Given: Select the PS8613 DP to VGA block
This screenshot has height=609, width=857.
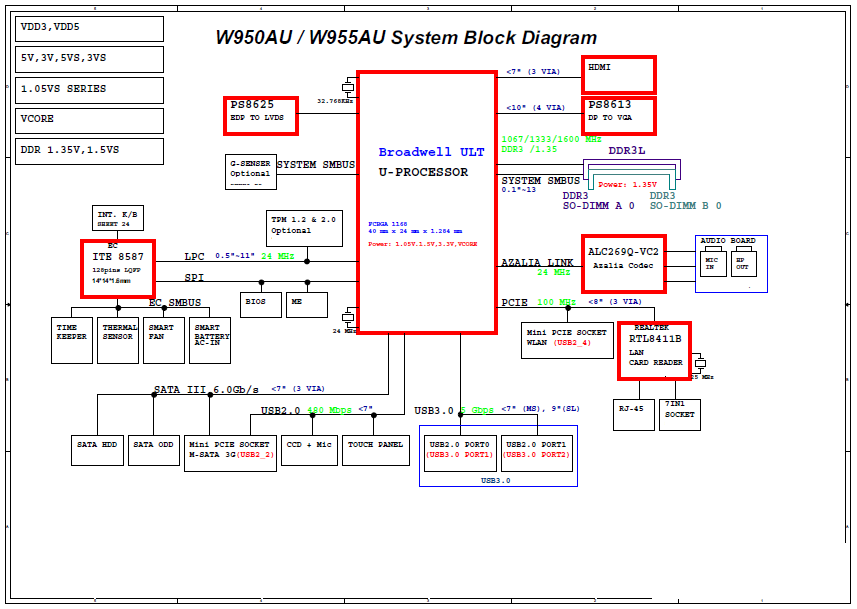Looking at the screenshot, I should click(619, 116).
